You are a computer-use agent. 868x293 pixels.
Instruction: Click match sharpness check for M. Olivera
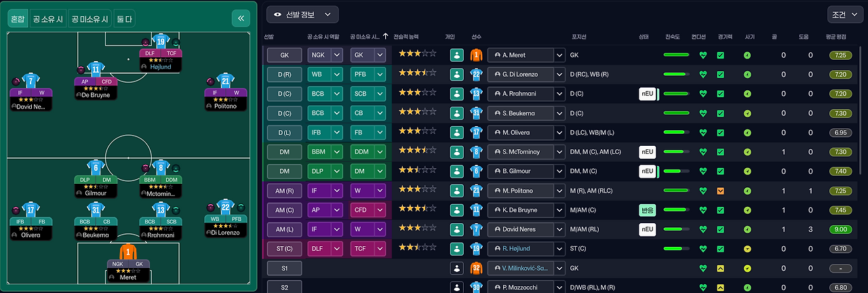[x=721, y=133]
